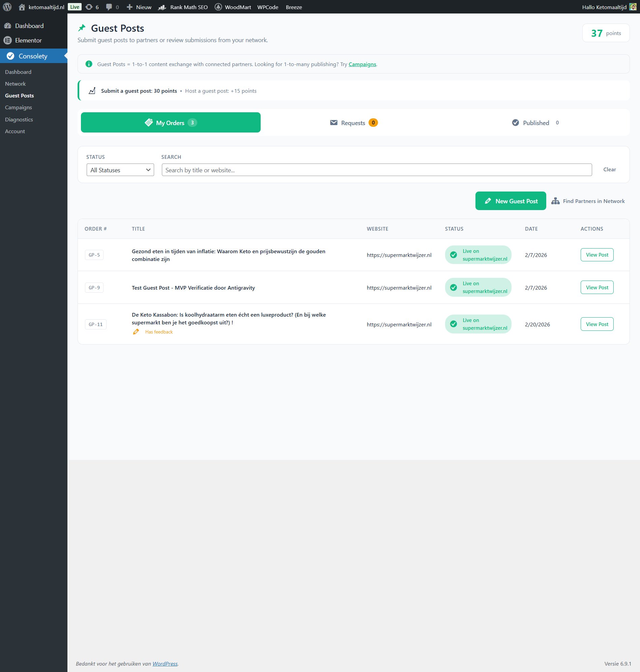Switch to the Requests tab
640x672 pixels.
354,123
